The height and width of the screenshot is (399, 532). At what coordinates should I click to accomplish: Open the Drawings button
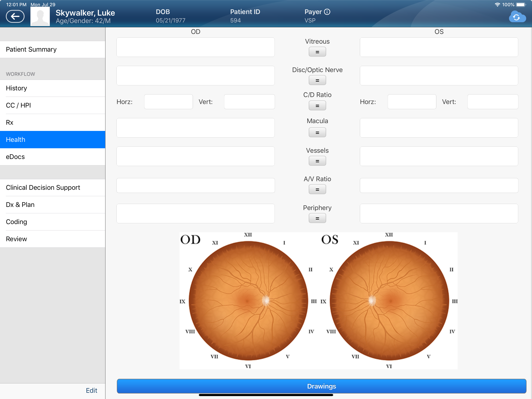point(321,386)
